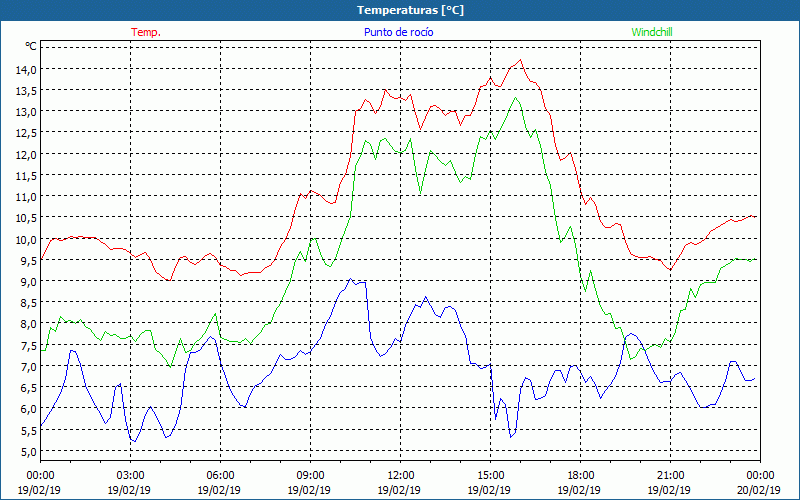Click the green windchill peak near 16:00
The image size is (800, 500).
click(x=515, y=98)
